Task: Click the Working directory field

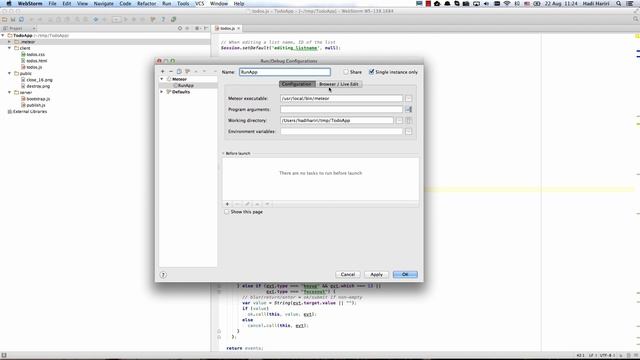Action: pos(337,120)
